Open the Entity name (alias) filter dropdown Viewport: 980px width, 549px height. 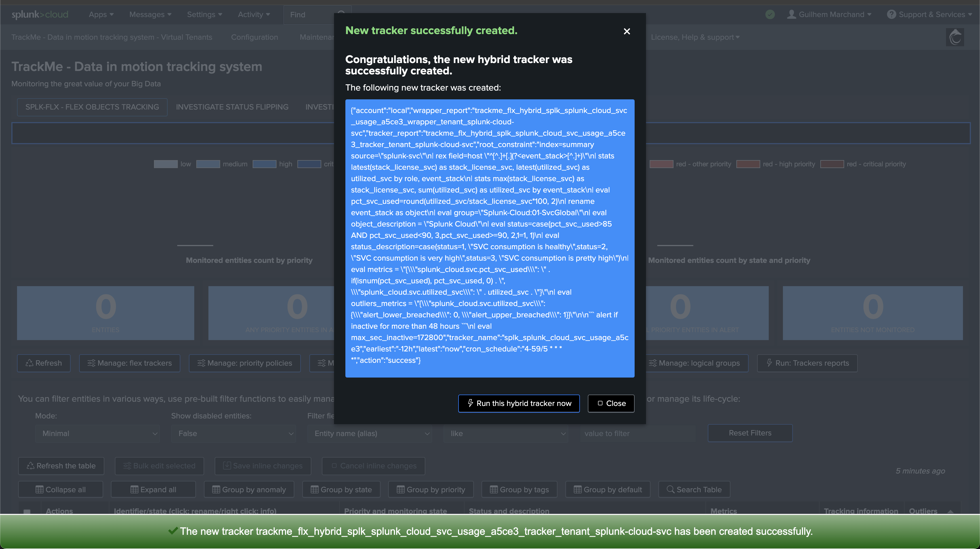[369, 433]
